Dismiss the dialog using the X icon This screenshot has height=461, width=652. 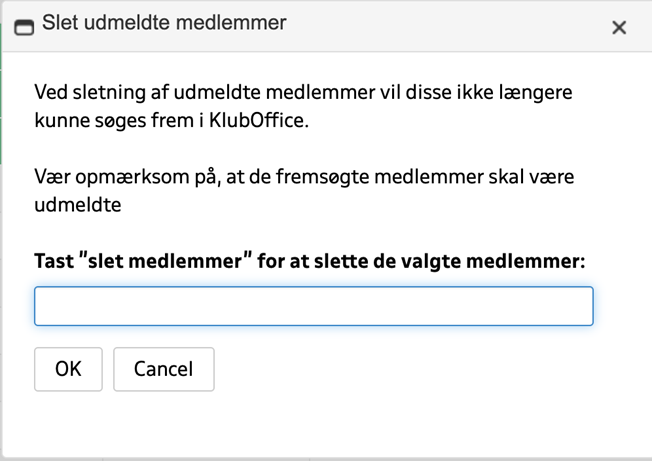[619, 28]
